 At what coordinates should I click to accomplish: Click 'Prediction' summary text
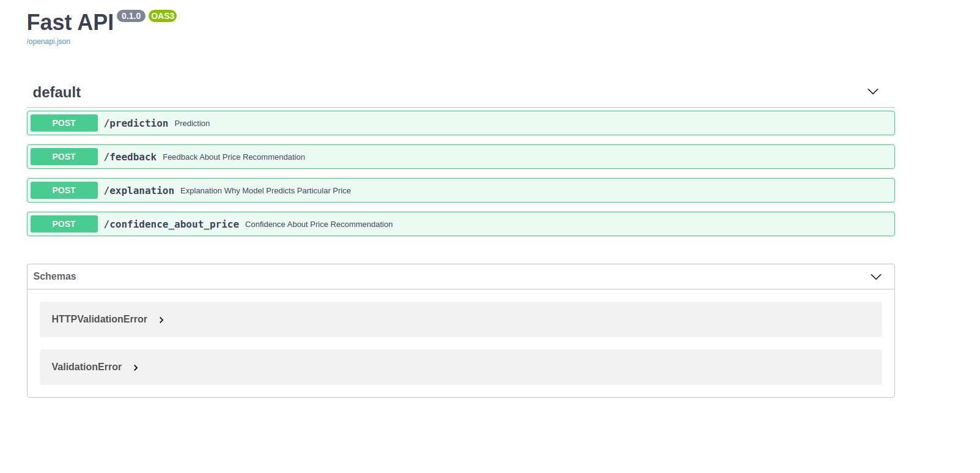click(x=192, y=124)
